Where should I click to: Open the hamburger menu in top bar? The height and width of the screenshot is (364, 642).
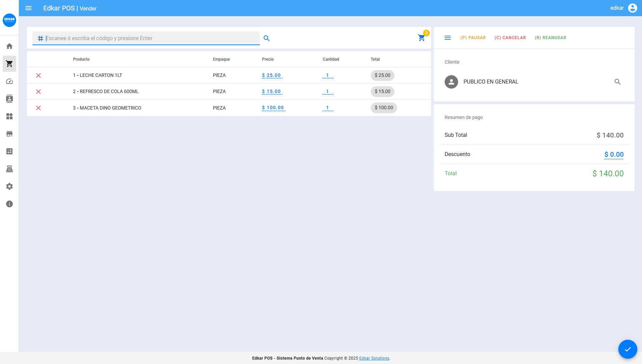pyautogui.click(x=28, y=8)
